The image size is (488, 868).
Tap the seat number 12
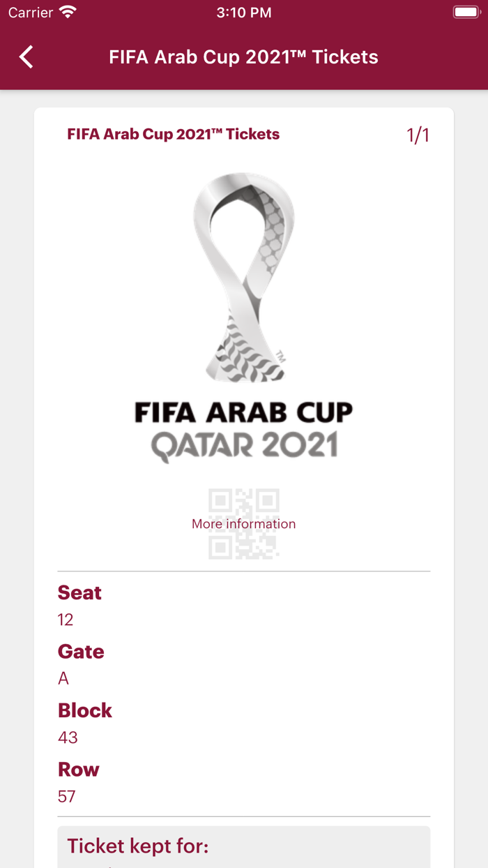[64, 620]
